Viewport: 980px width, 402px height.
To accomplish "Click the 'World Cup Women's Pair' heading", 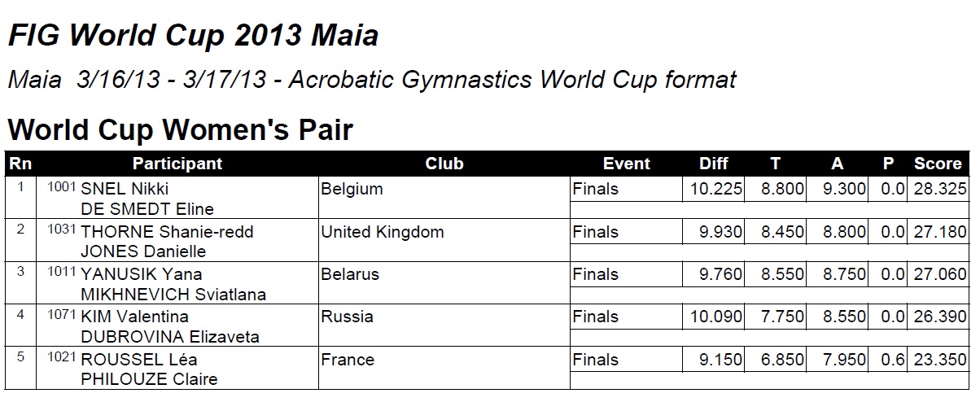I will 180,130.
